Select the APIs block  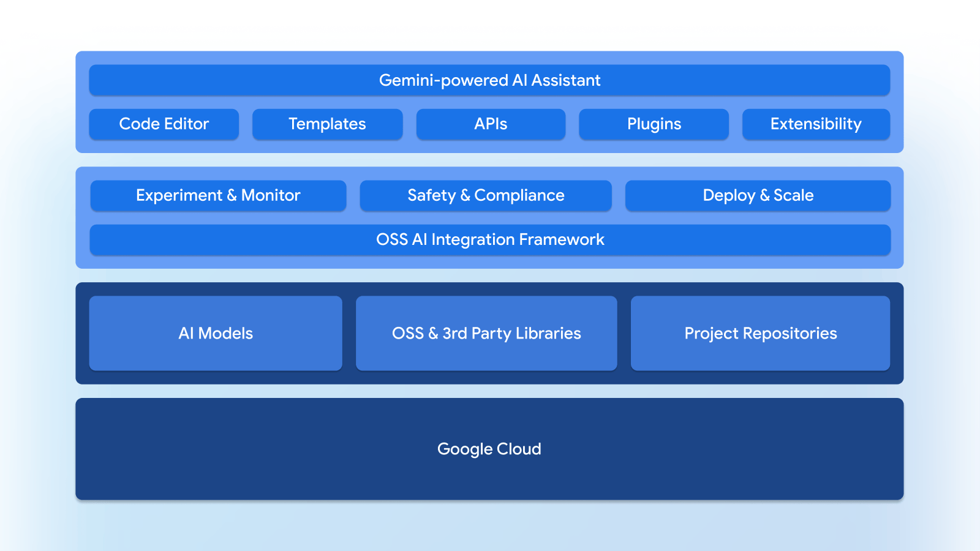point(491,124)
